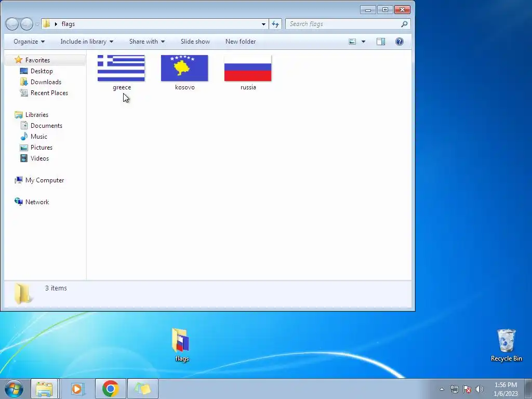Open My Computer in sidebar

click(45, 180)
